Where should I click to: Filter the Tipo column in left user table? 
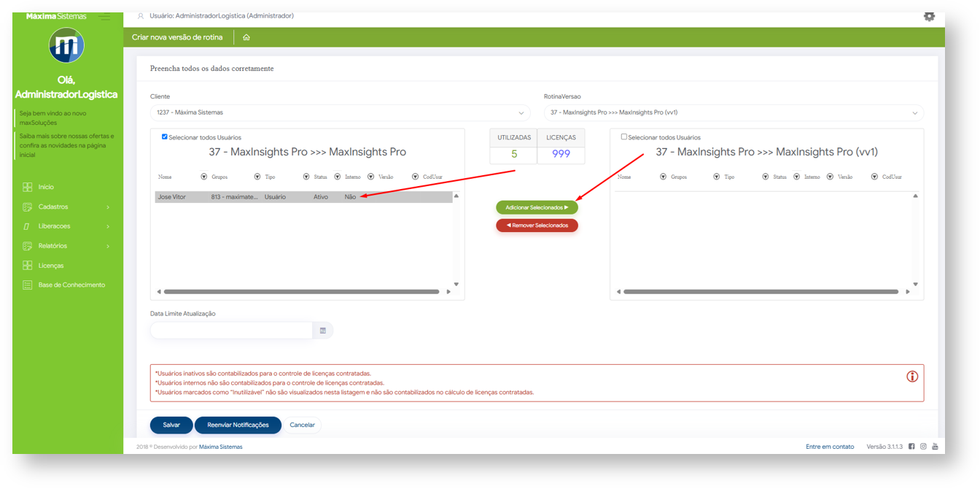[x=306, y=177]
